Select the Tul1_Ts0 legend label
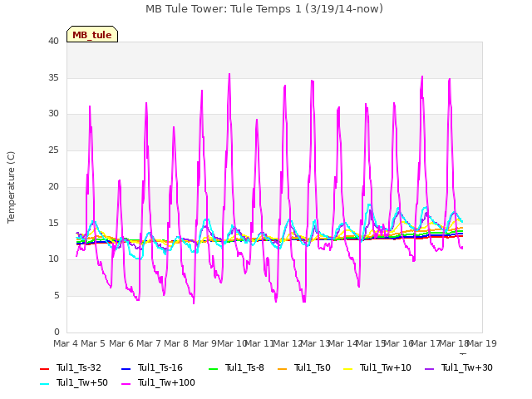This screenshot has height=399, width=532. [x=313, y=367]
